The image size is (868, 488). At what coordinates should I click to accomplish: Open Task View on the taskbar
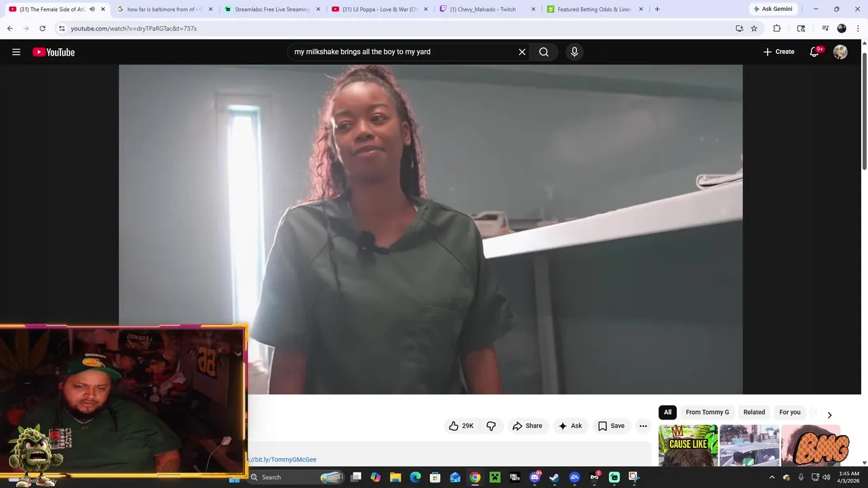tap(356, 477)
